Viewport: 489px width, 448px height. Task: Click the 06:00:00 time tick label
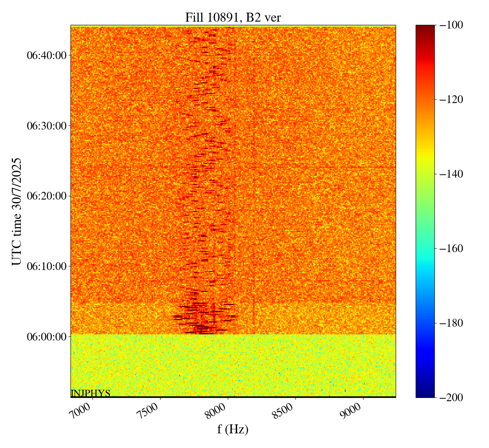tap(46, 337)
